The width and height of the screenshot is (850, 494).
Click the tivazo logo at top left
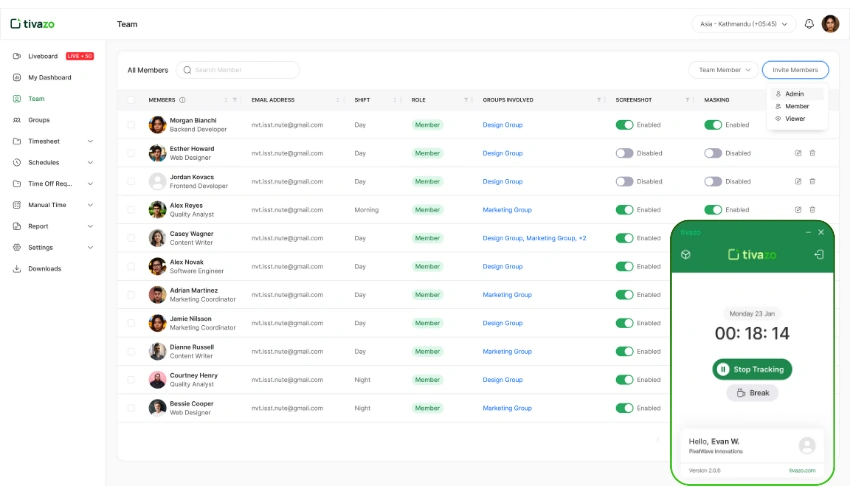click(x=33, y=24)
